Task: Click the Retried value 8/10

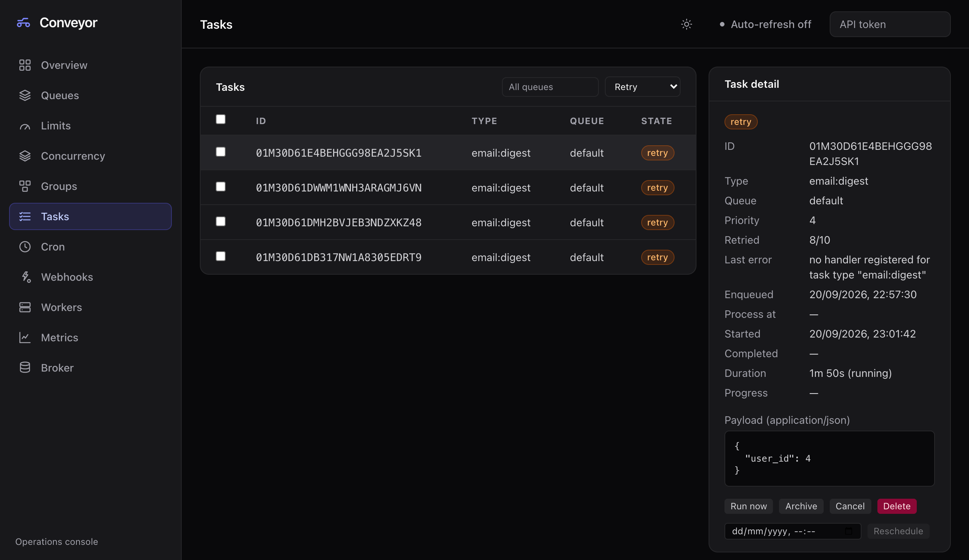Action: pyautogui.click(x=819, y=240)
